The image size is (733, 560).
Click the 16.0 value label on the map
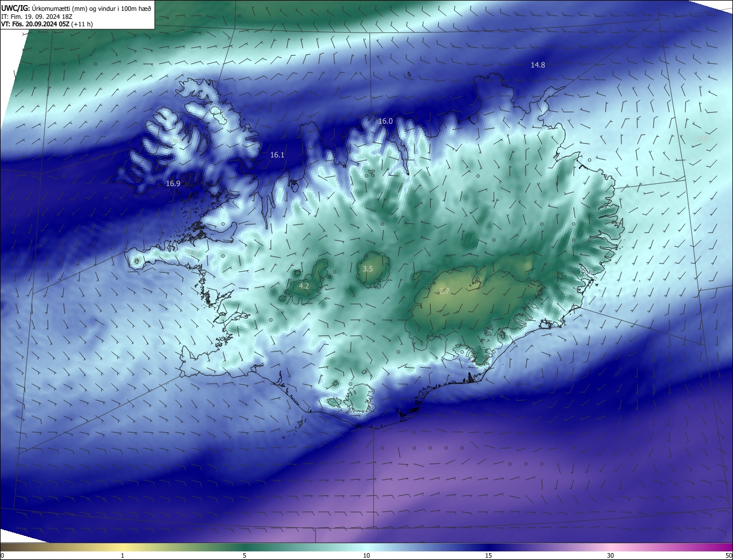[386, 121]
